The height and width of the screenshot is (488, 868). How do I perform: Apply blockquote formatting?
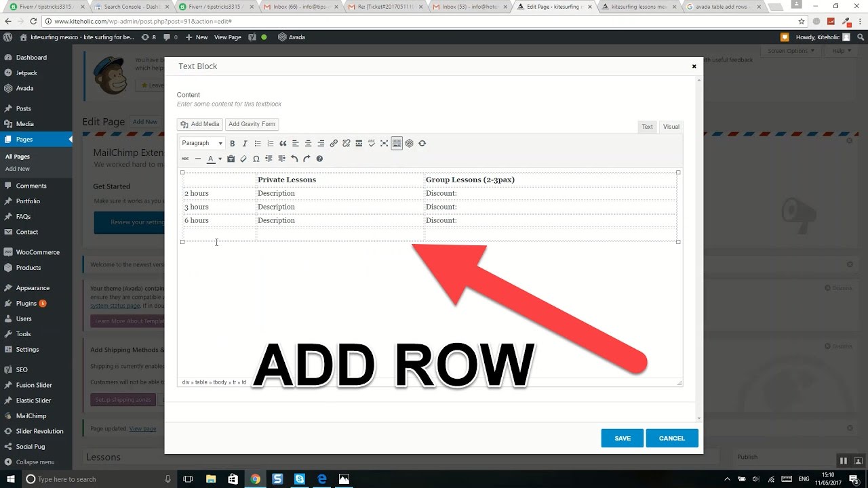pyautogui.click(x=283, y=144)
